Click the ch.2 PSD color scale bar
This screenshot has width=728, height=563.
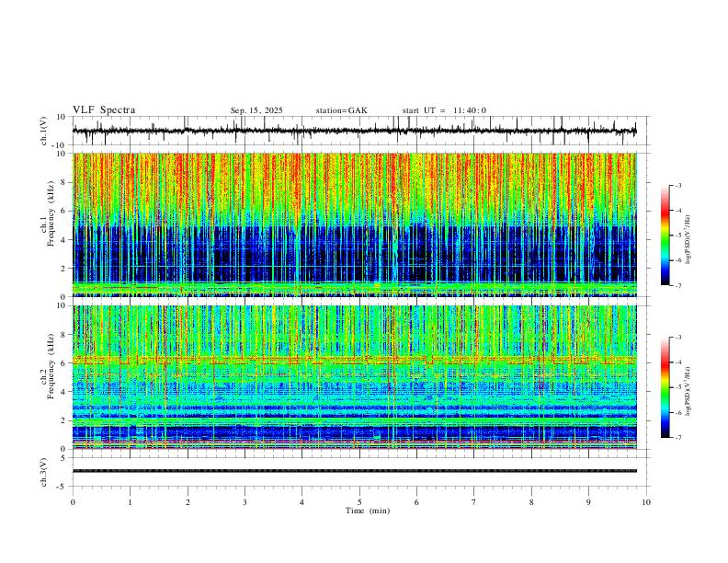665,387
